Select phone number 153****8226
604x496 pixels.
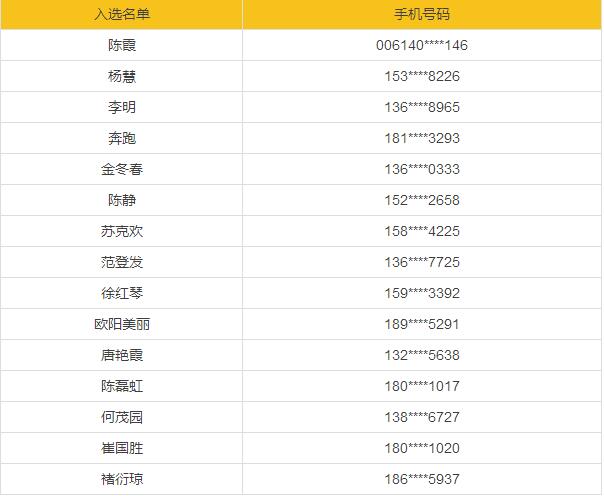(421, 76)
